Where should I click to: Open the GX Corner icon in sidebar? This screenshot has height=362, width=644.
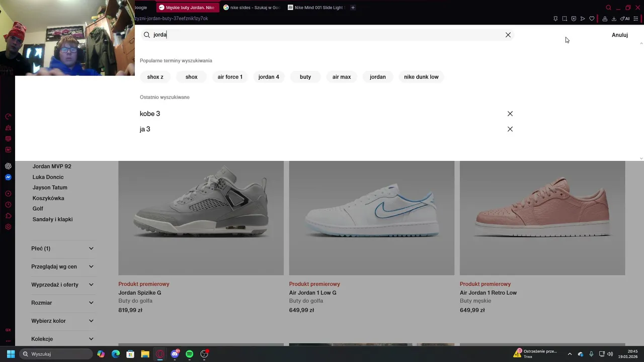point(8,330)
